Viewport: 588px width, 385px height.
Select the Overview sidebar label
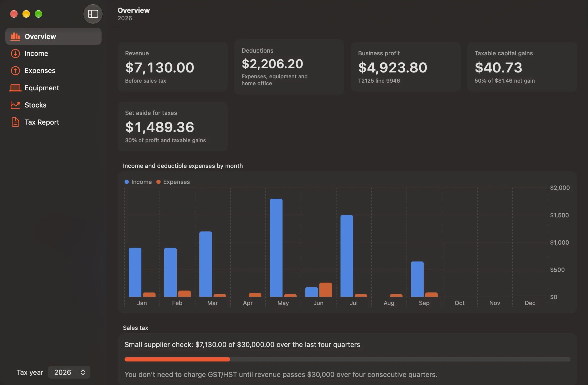40,36
